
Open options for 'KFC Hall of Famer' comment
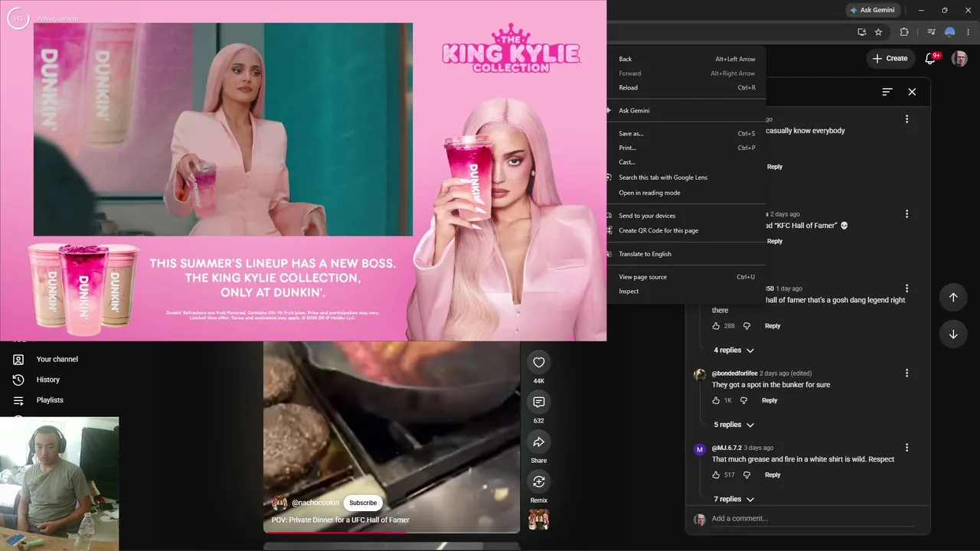(x=906, y=214)
